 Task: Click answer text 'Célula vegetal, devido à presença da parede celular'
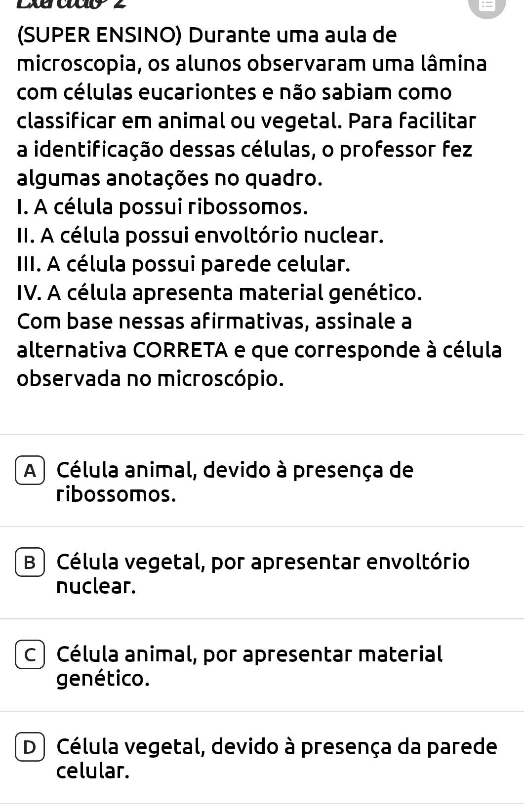tap(277, 758)
